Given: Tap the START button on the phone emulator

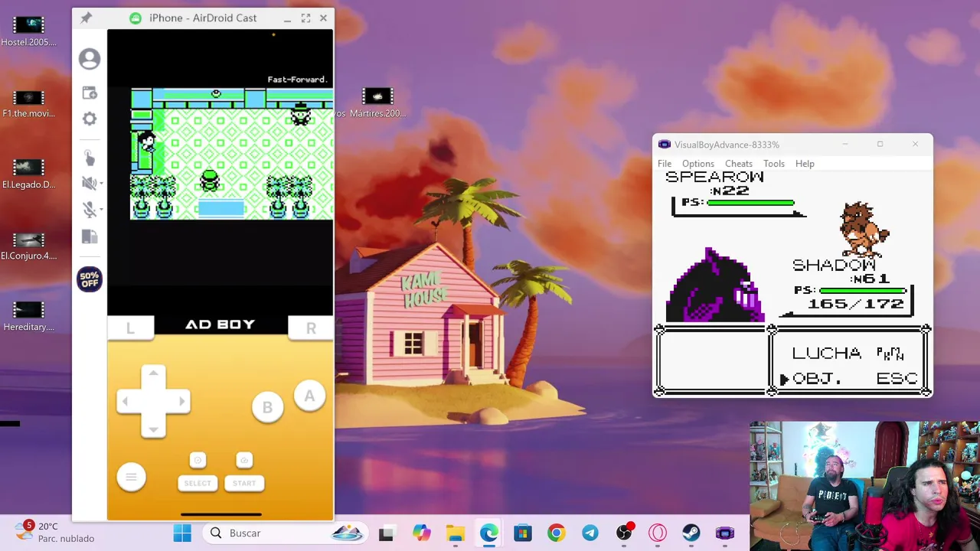Looking at the screenshot, I should pyautogui.click(x=244, y=483).
